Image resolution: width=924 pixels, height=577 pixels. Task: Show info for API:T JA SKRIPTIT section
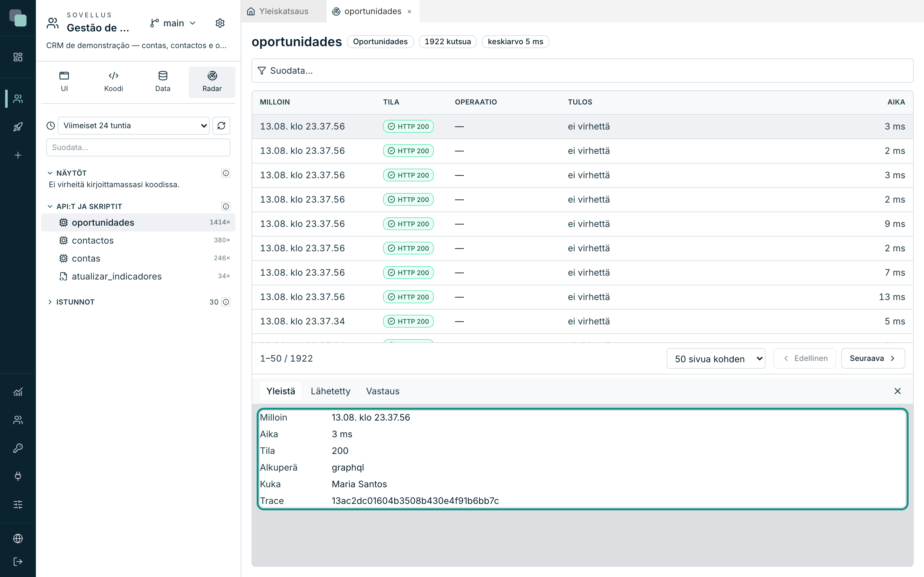click(226, 206)
